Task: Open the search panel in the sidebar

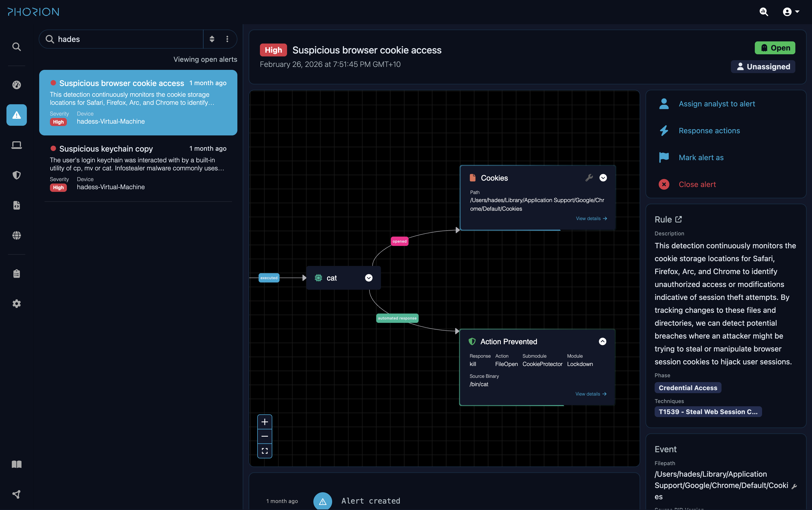Action: (16, 47)
